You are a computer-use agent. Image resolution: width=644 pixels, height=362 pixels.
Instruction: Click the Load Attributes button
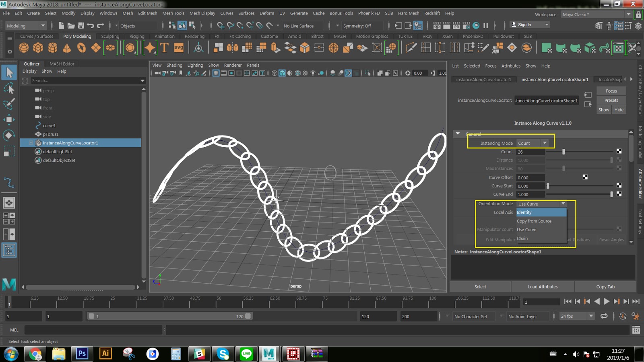point(543,286)
